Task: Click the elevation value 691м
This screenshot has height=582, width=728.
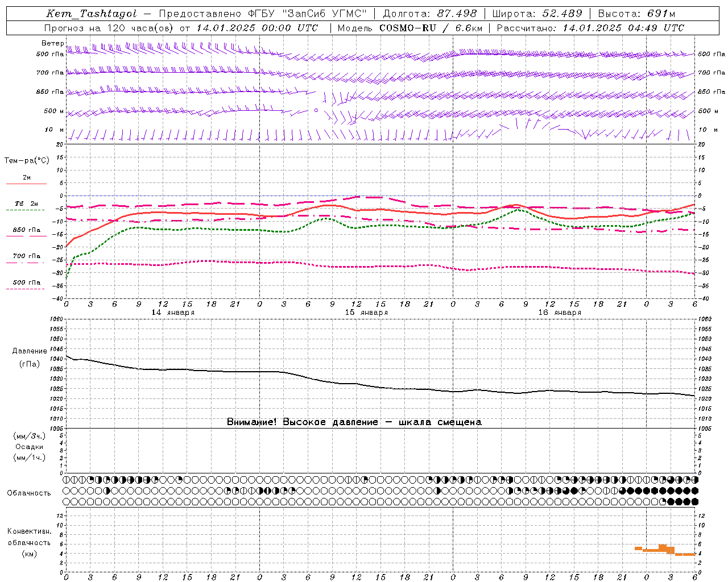Action: point(661,14)
